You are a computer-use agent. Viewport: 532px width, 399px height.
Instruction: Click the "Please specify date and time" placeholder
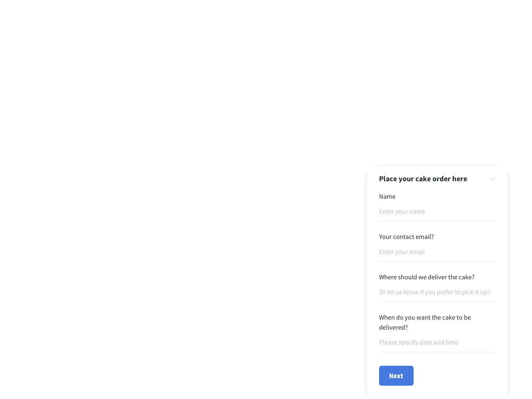pyautogui.click(x=419, y=342)
